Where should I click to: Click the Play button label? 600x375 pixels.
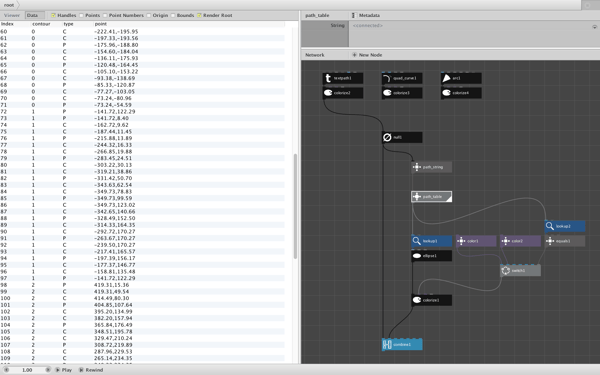67,370
